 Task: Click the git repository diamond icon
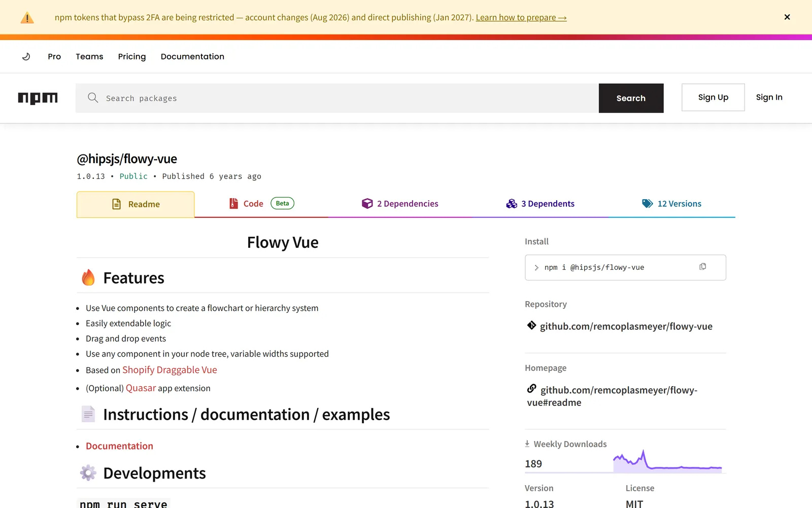tap(531, 326)
